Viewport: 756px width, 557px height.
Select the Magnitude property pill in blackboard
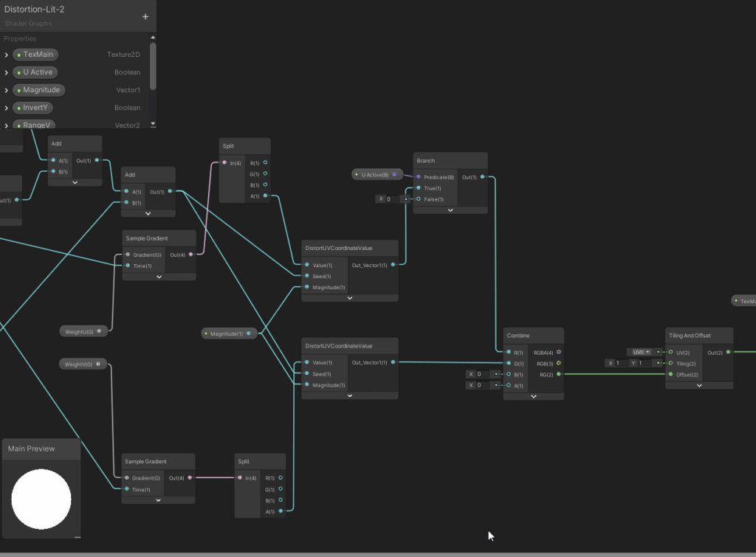pos(39,90)
